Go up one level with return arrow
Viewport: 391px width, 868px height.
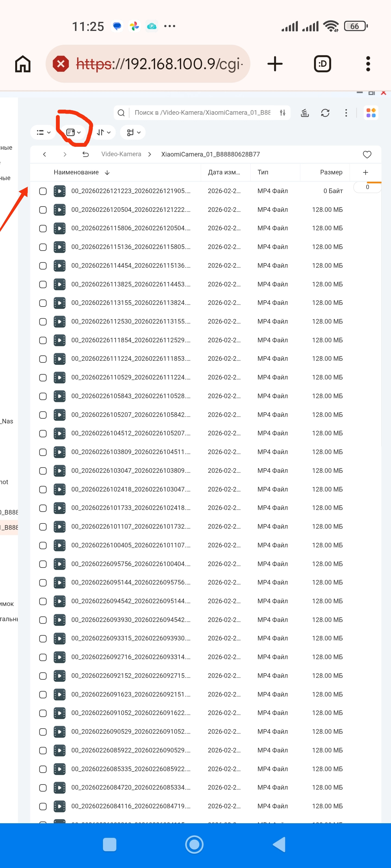coord(86,154)
